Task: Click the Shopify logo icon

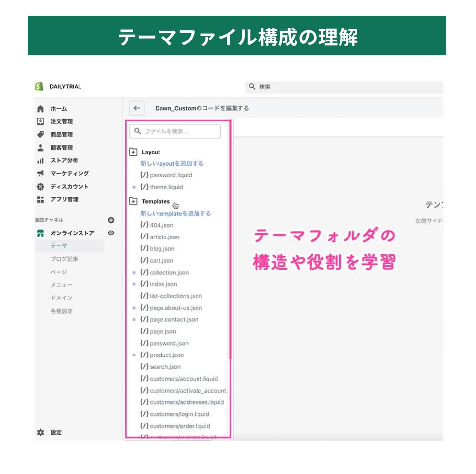Action: click(x=40, y=87)
